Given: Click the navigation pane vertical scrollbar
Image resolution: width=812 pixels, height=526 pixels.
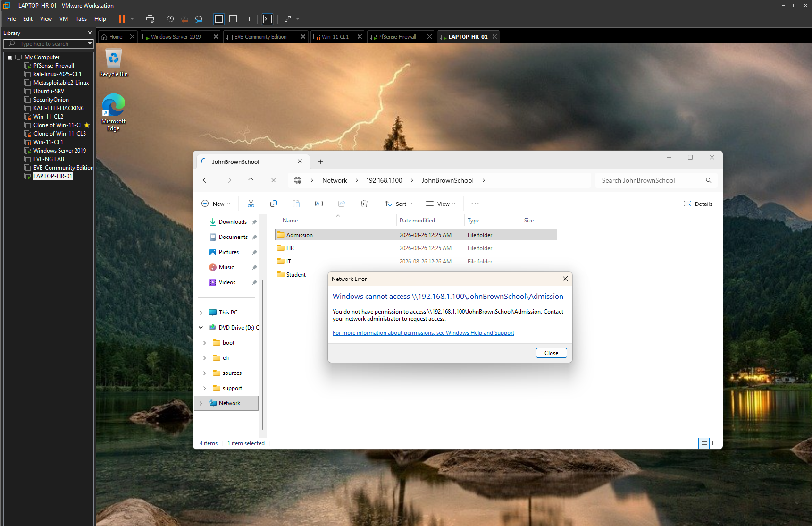Looking at the screenshot, I should pyautogui.click(x=263, y=354).
